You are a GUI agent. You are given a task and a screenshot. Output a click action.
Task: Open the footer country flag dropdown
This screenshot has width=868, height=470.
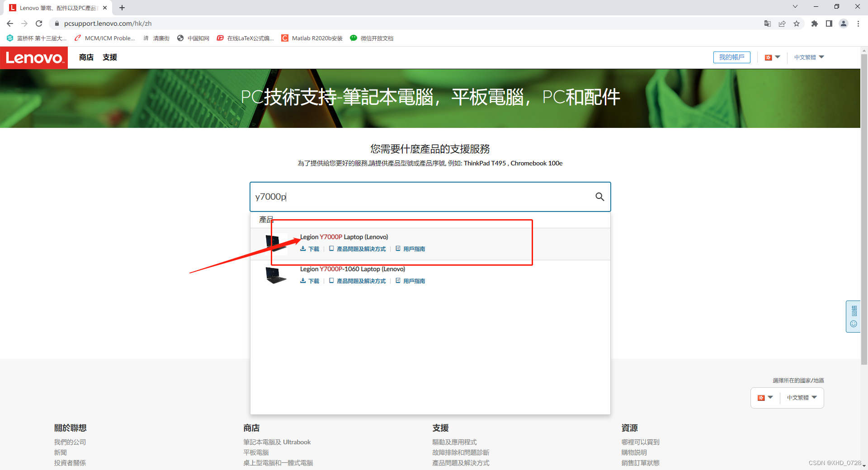[765, 398]
